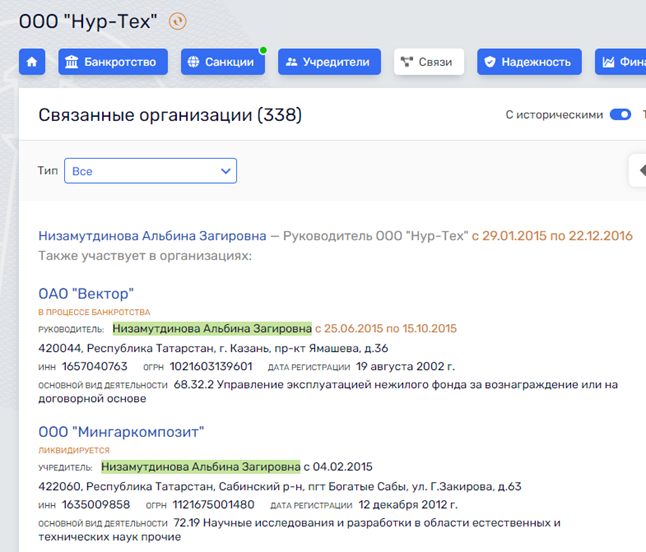The image size is (646, 552).
Task: Click the collapsed side panel arrow
Action: pos(639,170)
